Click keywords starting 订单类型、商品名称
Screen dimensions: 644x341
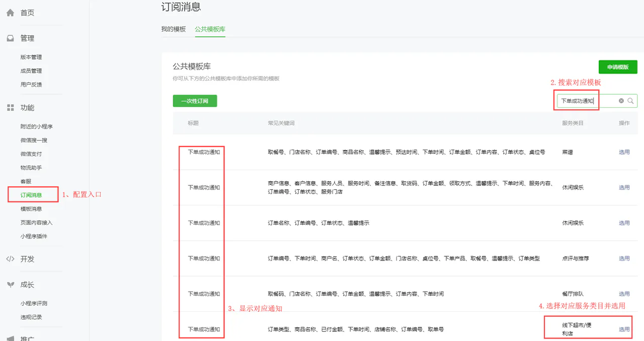[x=356, y=329]
